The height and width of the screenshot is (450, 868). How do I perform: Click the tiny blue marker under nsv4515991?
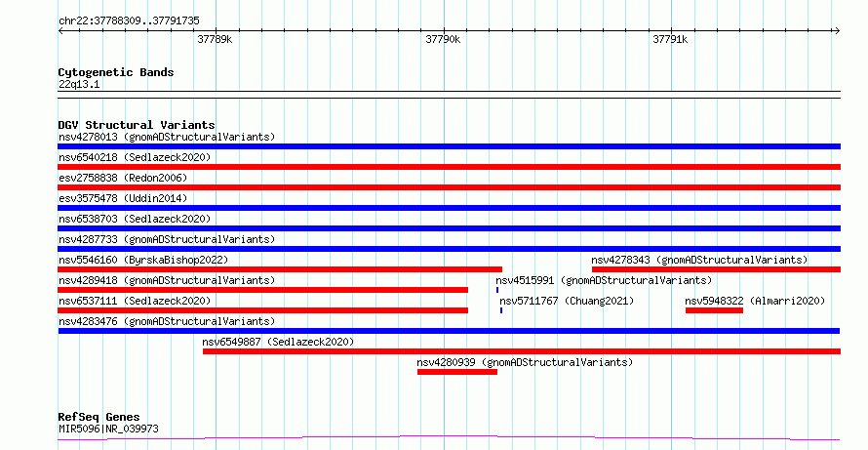tap(497, 290)
